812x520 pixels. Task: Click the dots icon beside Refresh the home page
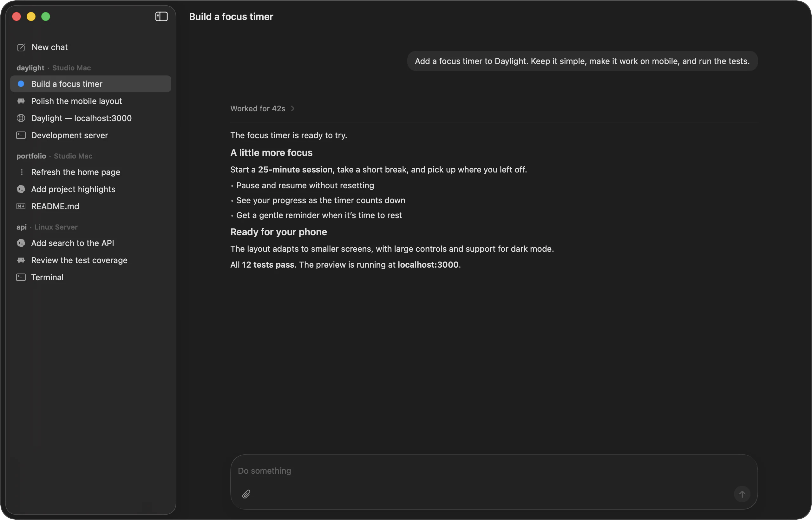click(x=22, y=172)
